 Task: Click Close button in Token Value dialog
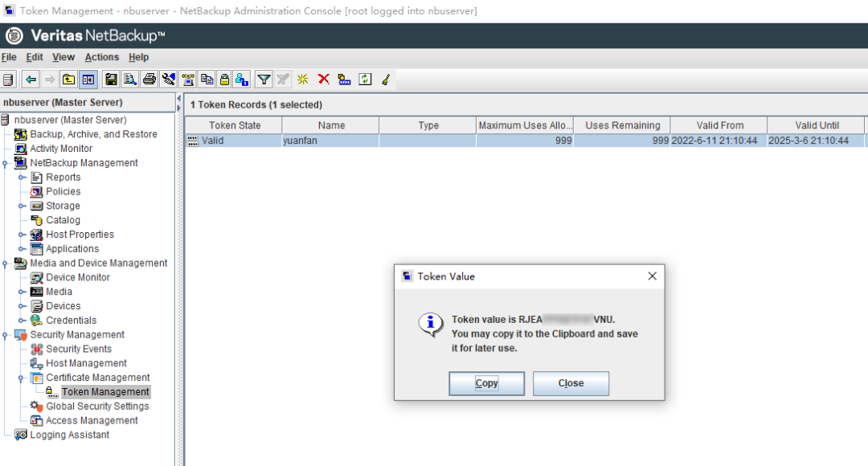pos(571,383)
